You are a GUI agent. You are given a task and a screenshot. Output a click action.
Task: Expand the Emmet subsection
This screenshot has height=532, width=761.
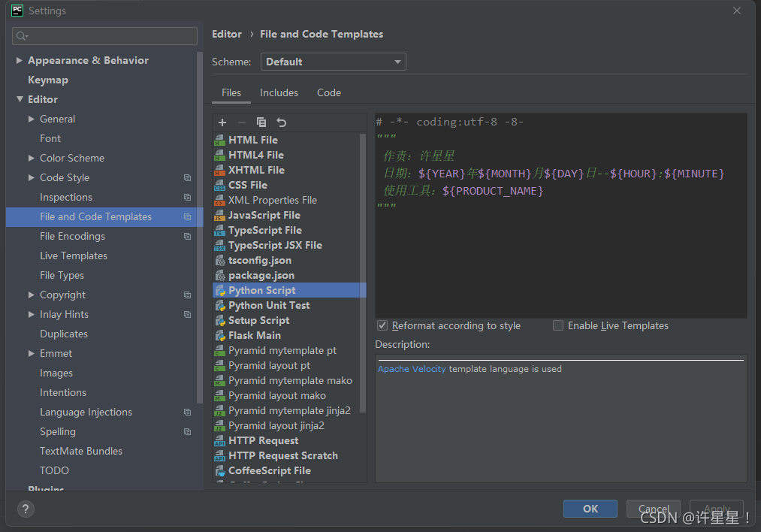(x=32, y=353)
